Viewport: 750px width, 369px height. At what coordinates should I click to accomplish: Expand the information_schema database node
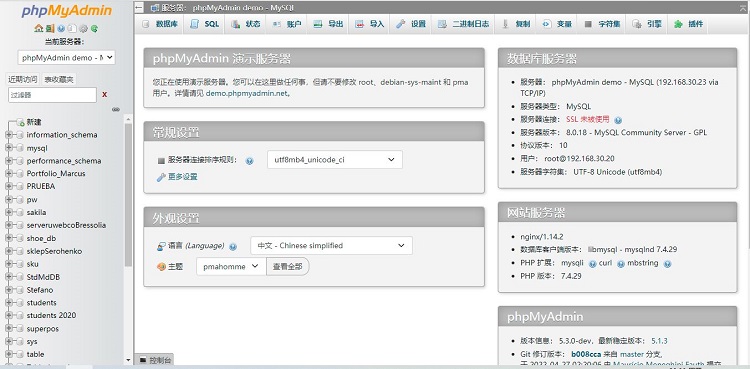click(x=9, y=135)
